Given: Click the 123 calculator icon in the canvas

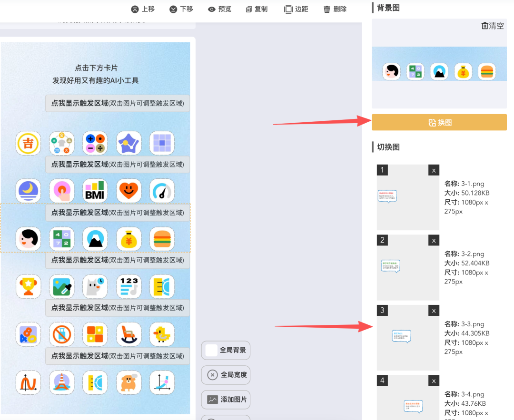Looking at the screenshot, I should [128, 286].
